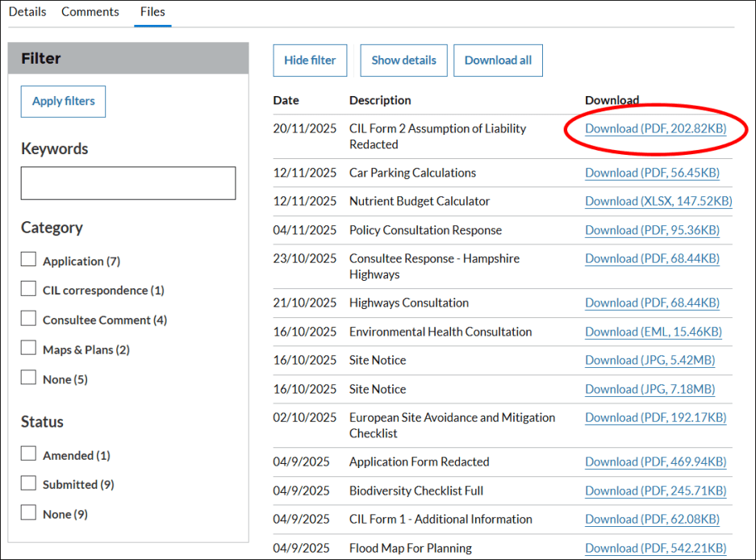The image size is (756, 560).
Task: Open the Comments tab
Action: [90, 12]
